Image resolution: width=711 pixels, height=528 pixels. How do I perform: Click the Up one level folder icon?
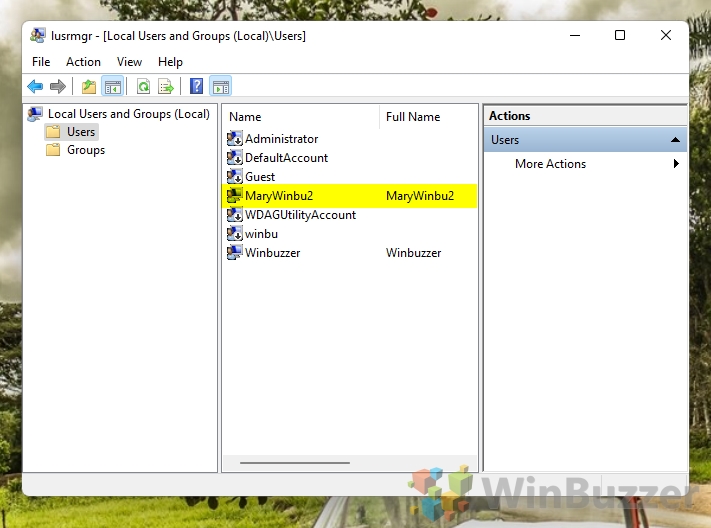coord(89,86)
